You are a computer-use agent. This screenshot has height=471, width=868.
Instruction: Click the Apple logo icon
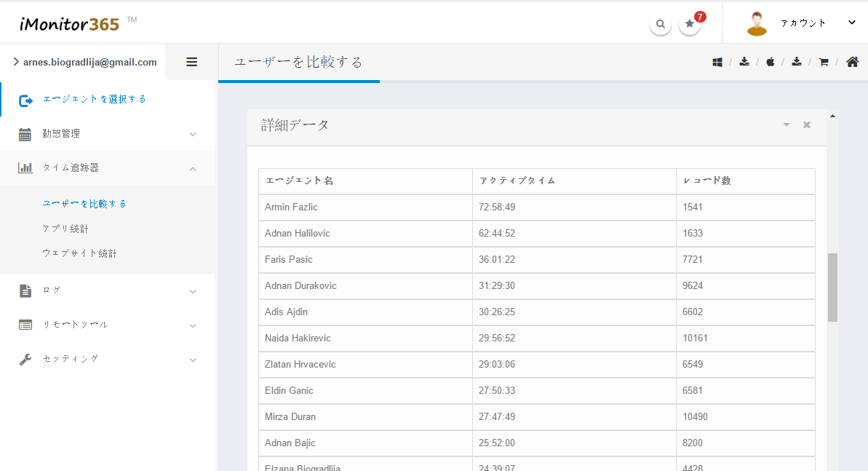click(771, 63)
